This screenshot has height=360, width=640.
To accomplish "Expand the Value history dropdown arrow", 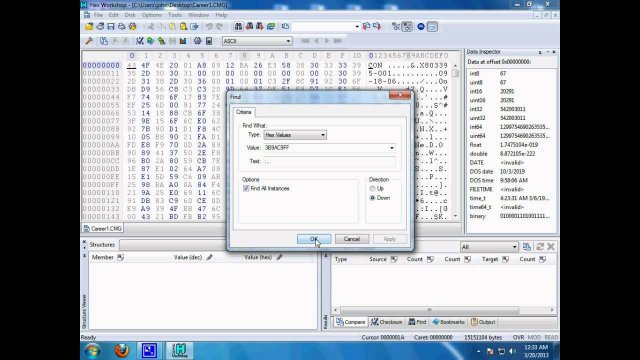I will click(x=392, y=148).
